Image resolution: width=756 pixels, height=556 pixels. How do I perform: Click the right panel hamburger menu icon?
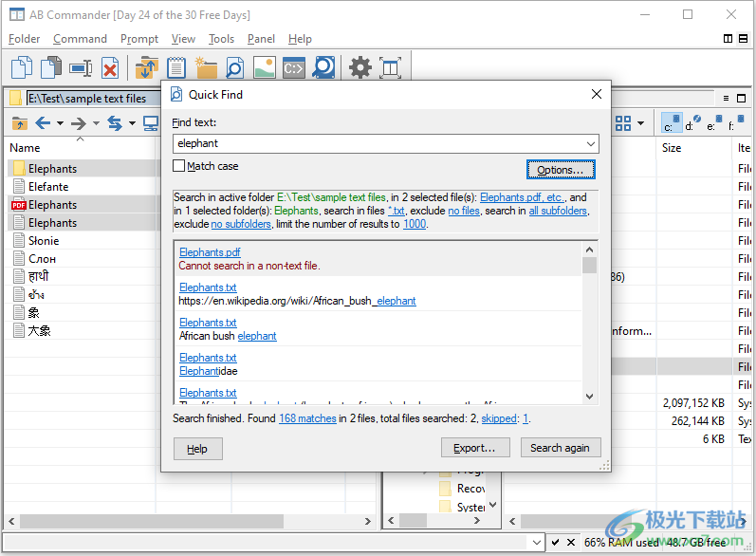click(x=726, y=99)
